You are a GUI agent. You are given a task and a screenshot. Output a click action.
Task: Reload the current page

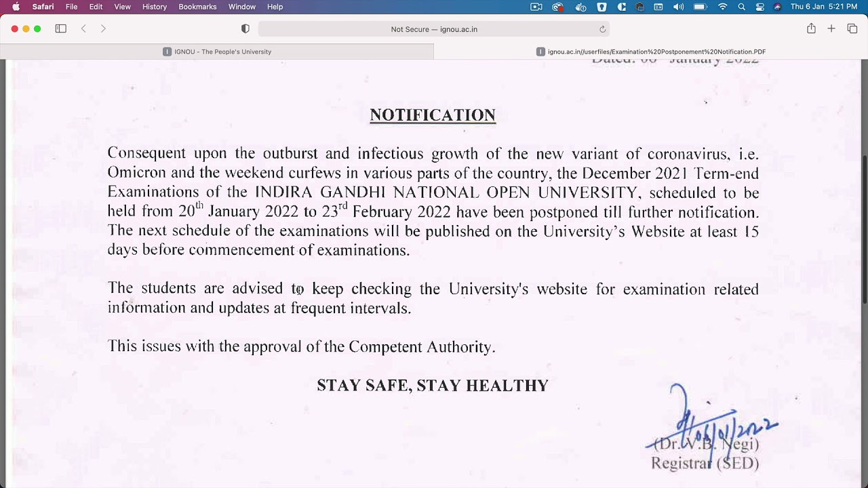[602, 29]
